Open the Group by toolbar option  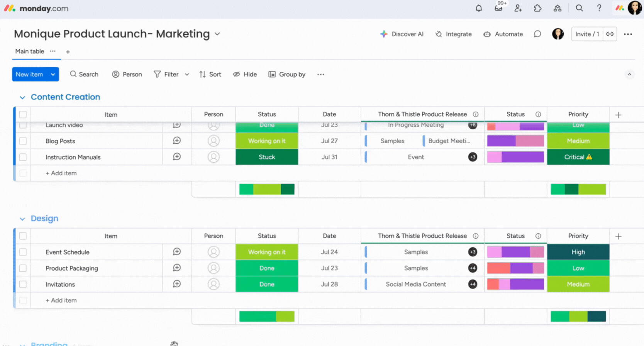287,75
